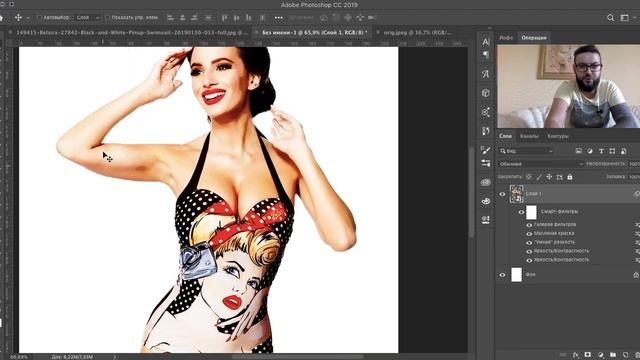This screenshot has width=640, height=360.
Task: Open the Заливка fill value field
Action: 634,177
